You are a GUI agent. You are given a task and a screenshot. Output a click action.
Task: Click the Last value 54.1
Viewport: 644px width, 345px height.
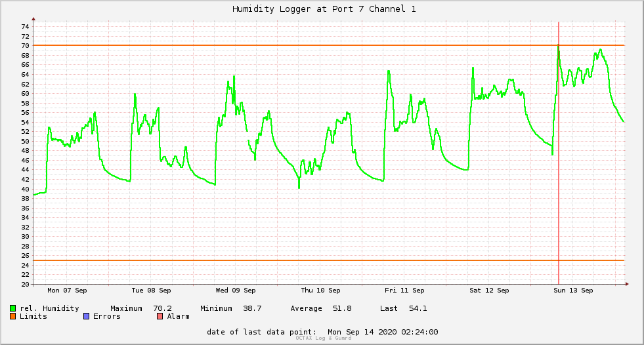(418, 308)
